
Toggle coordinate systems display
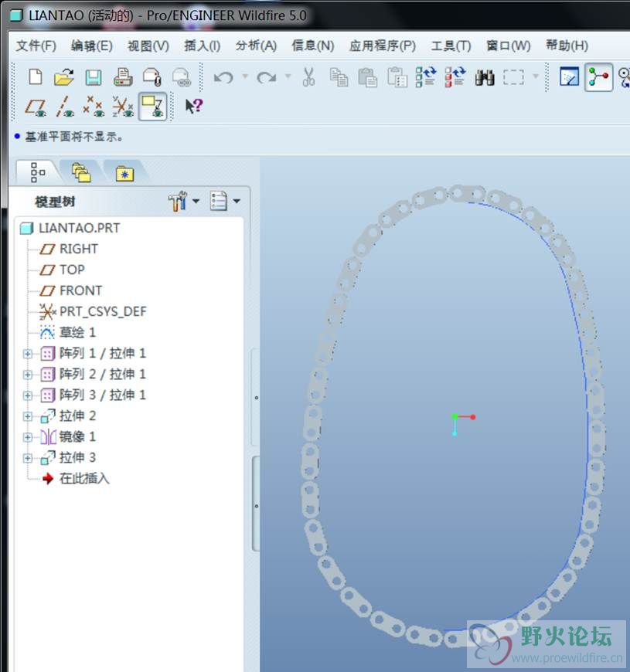(x=123, y=107)
